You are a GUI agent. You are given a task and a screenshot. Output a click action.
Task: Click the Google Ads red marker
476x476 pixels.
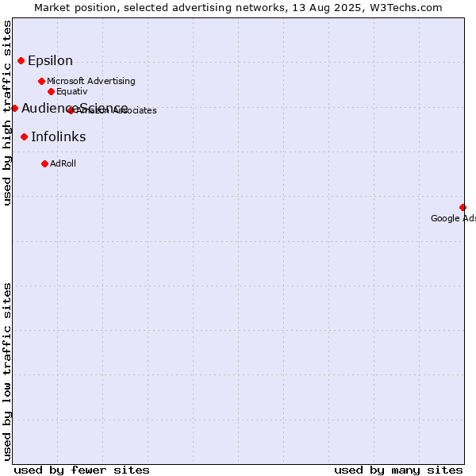tap(463, 207)
